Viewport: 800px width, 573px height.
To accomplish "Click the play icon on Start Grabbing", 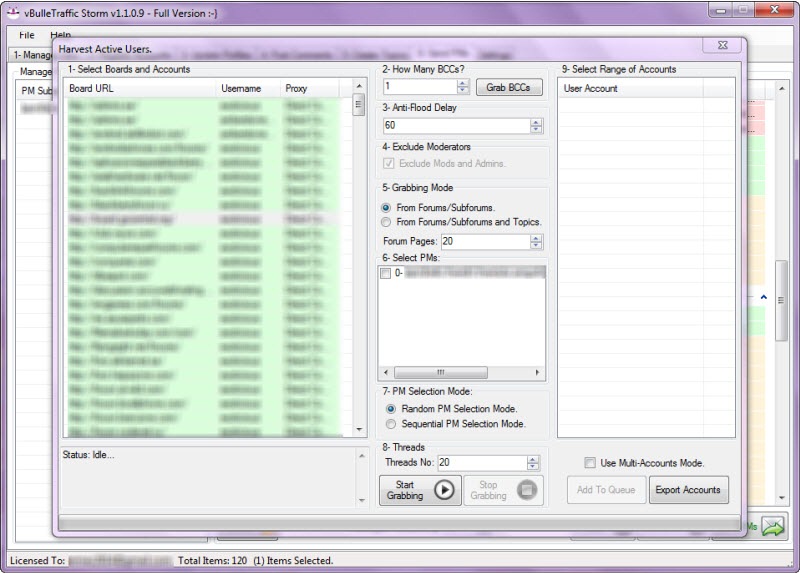I will pyautogui.click(x=445, y=490).
